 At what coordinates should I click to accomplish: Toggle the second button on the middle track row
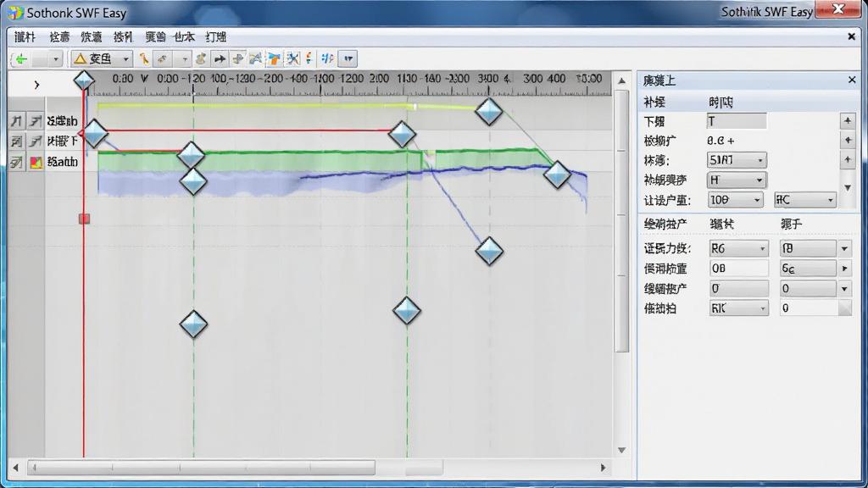(36, 141)
